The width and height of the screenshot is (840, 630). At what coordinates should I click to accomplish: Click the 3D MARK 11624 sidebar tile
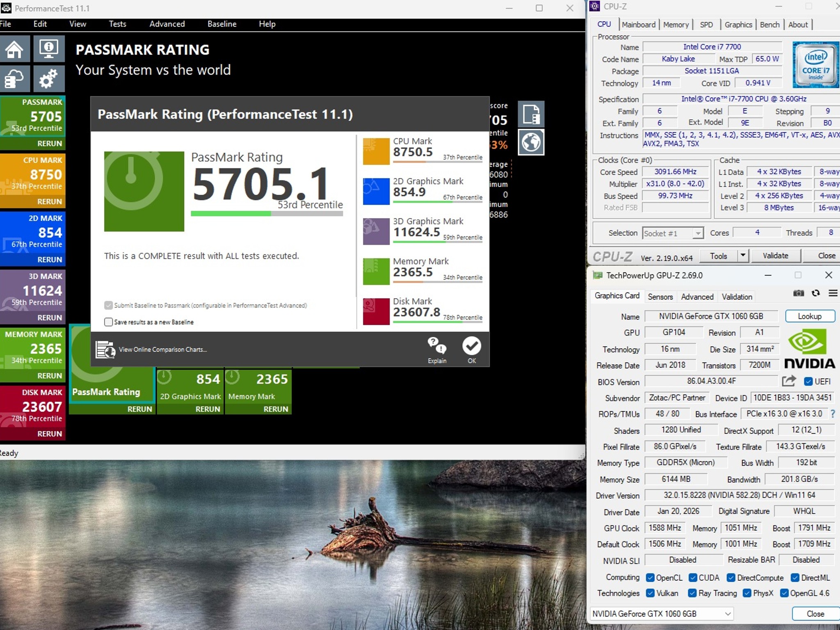point(32,291)
